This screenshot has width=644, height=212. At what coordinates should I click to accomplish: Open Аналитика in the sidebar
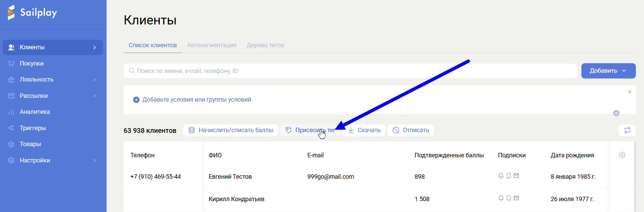(35, 112)
